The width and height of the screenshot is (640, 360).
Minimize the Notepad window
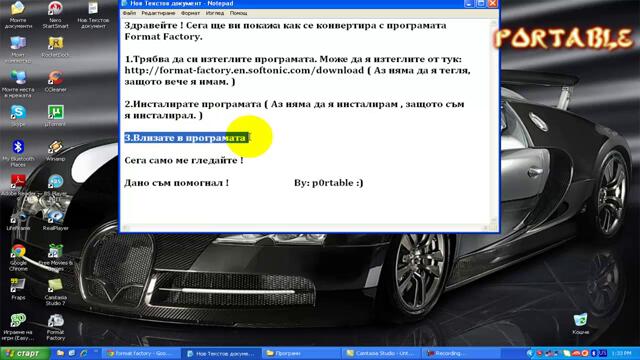pos(470,4)
